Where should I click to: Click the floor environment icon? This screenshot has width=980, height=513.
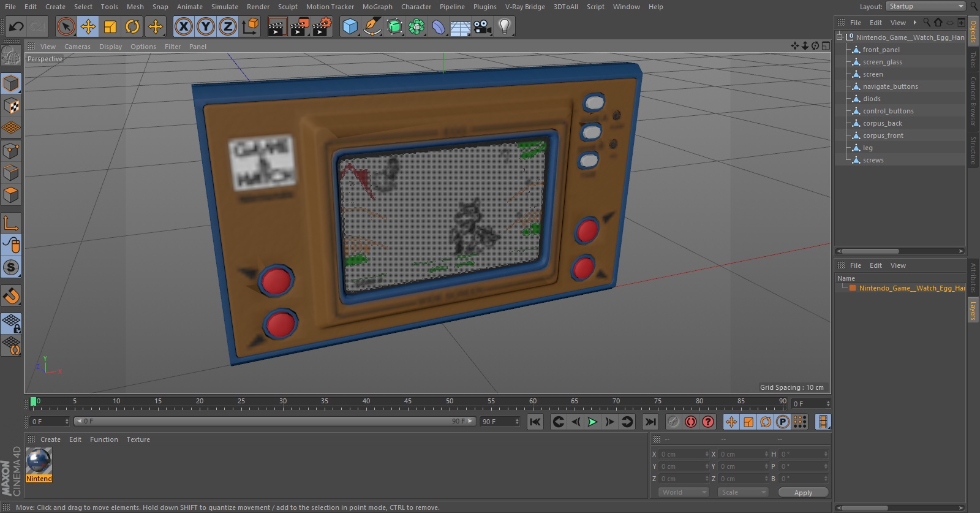coord(461,27)
